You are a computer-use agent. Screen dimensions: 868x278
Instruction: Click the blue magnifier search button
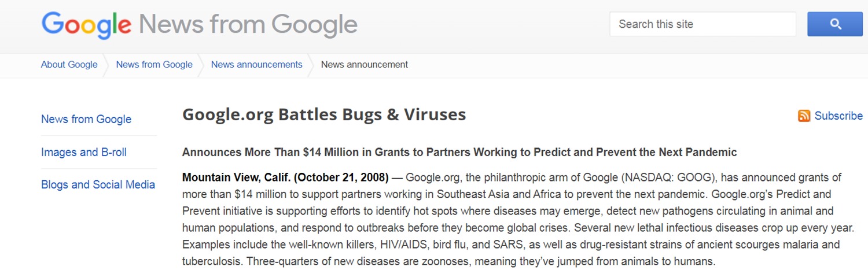(x=835, y=24)
